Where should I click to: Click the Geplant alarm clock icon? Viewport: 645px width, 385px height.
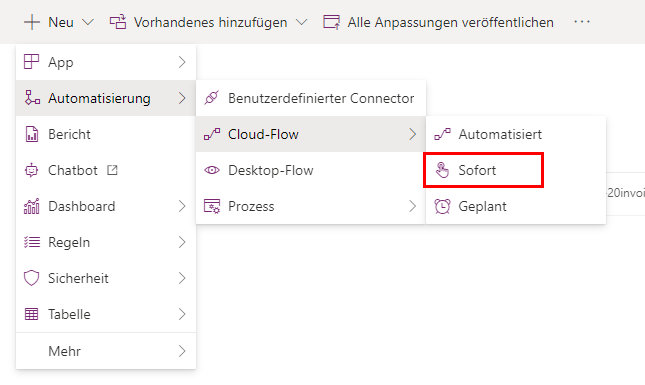click(x=442, y=206)
